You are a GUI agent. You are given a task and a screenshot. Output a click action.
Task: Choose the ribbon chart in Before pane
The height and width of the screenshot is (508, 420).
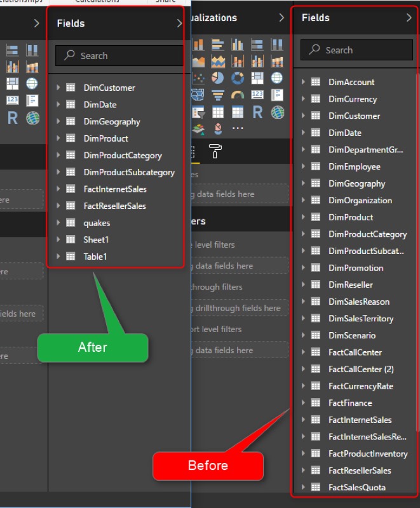pos(277,61)
